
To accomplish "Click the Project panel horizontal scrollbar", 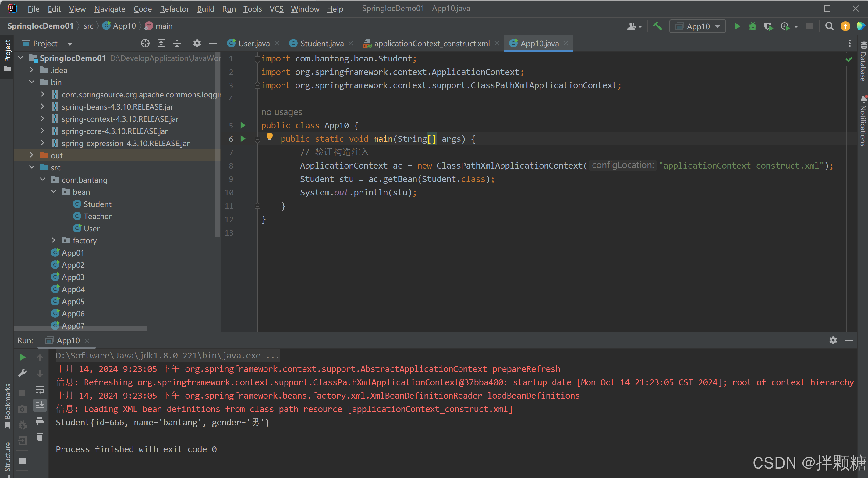I will pos(80,328).
